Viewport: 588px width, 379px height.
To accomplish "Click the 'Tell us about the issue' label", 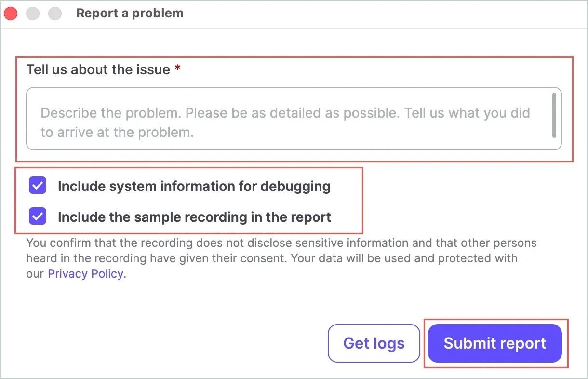I will click(98, 69).
